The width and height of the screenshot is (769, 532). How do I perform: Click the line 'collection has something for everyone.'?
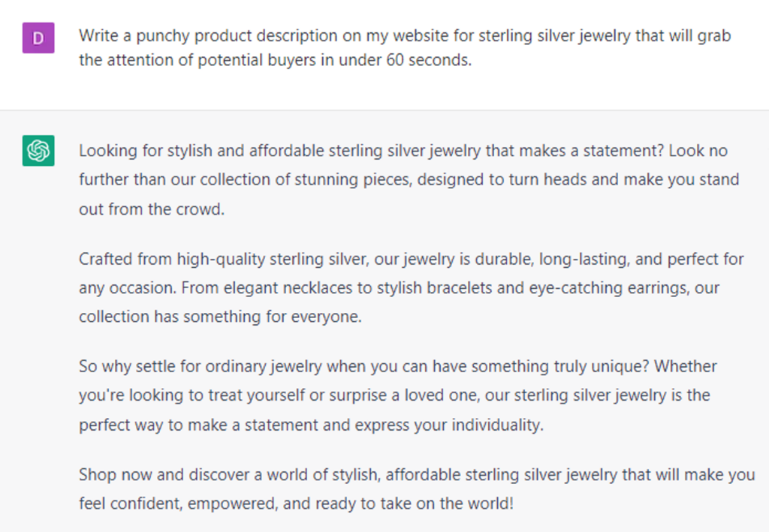pos(220,317)
